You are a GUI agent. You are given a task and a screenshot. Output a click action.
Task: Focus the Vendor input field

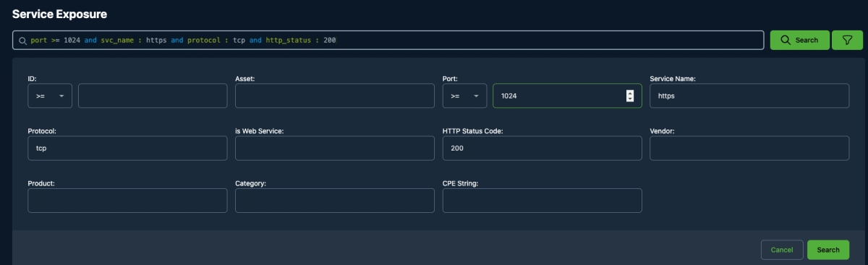pos(749,148)
